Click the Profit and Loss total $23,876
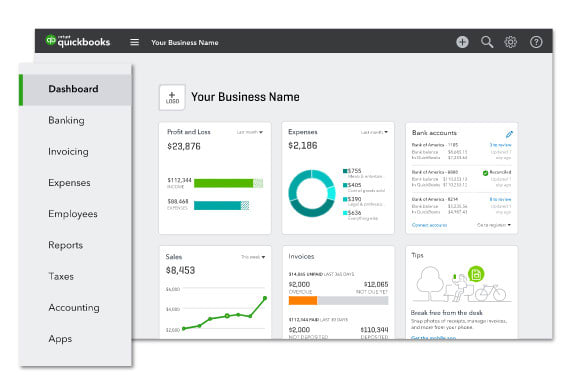This screenshot has height=391, width=583. (184, 146)
